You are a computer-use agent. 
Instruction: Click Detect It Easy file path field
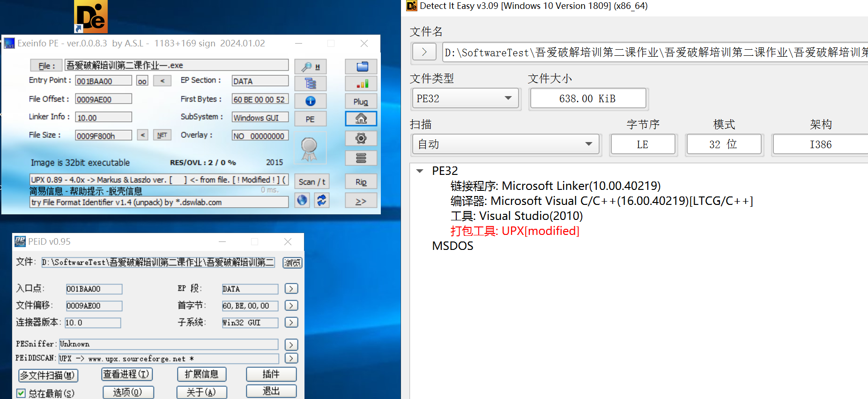click(655, 52)
